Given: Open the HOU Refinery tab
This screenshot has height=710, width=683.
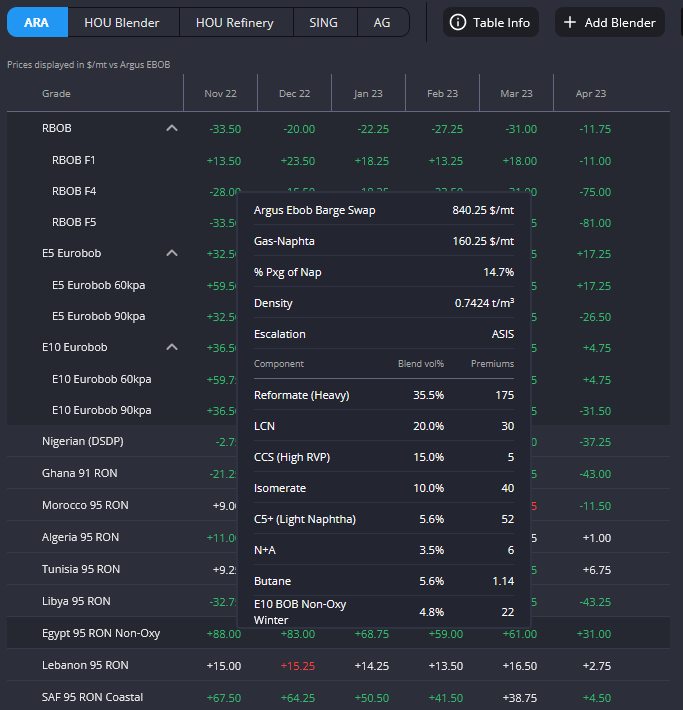Looking at the screenshot, I should pyautogui.click(x=236, y=22).
